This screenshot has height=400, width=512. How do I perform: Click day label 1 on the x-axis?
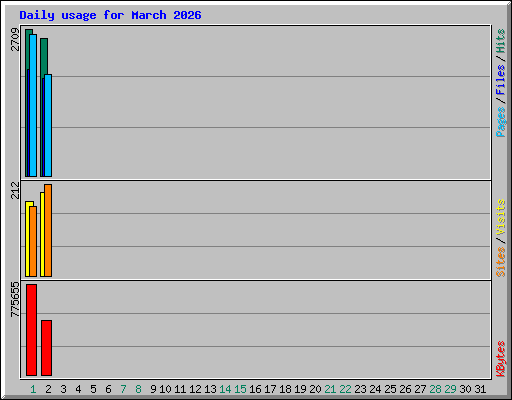tap(33, 389)
